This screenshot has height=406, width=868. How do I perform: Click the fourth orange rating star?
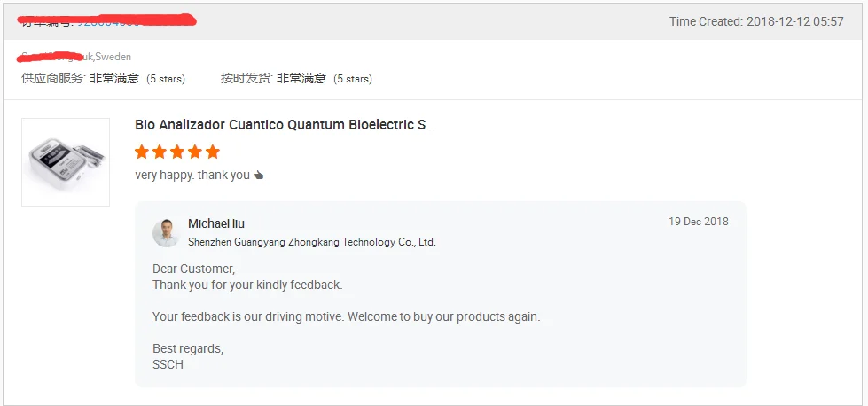(195, 152)
